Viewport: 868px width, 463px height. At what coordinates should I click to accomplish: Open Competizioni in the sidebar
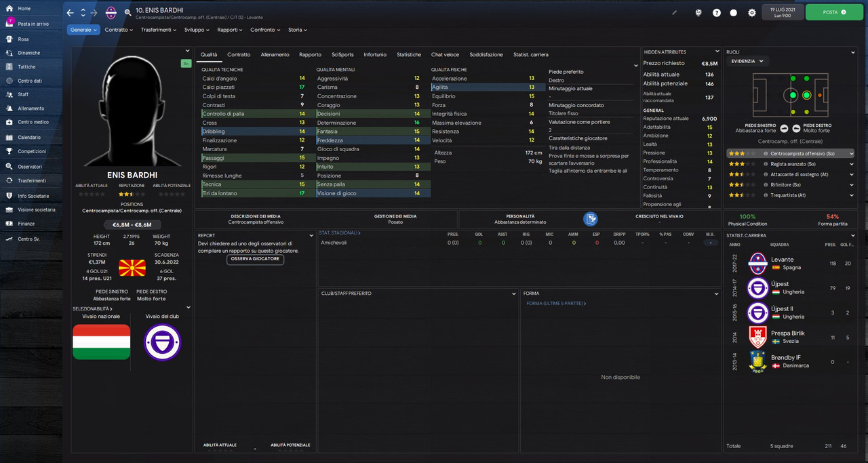[31, 151]
